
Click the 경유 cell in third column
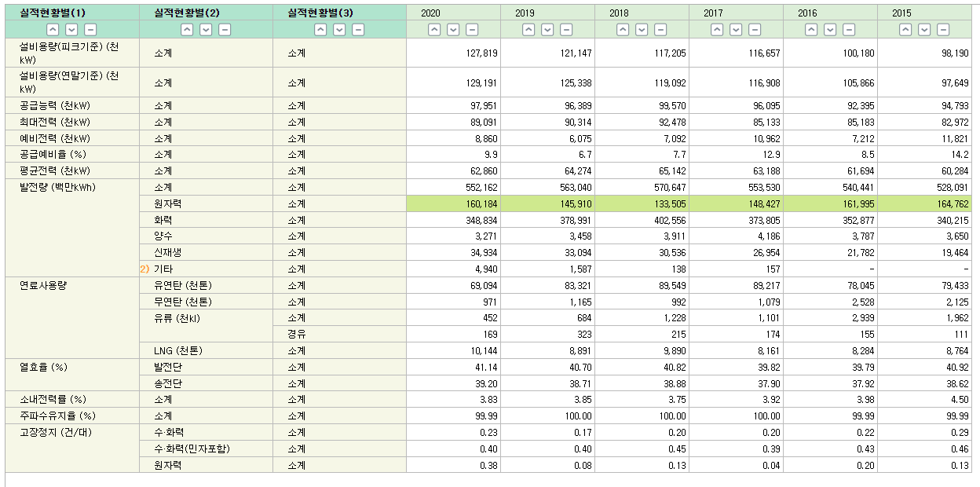[x=296, y=334]
